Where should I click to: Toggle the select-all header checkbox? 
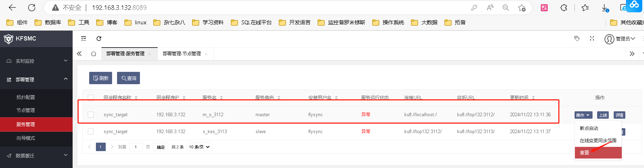click(x=91, y=98)
